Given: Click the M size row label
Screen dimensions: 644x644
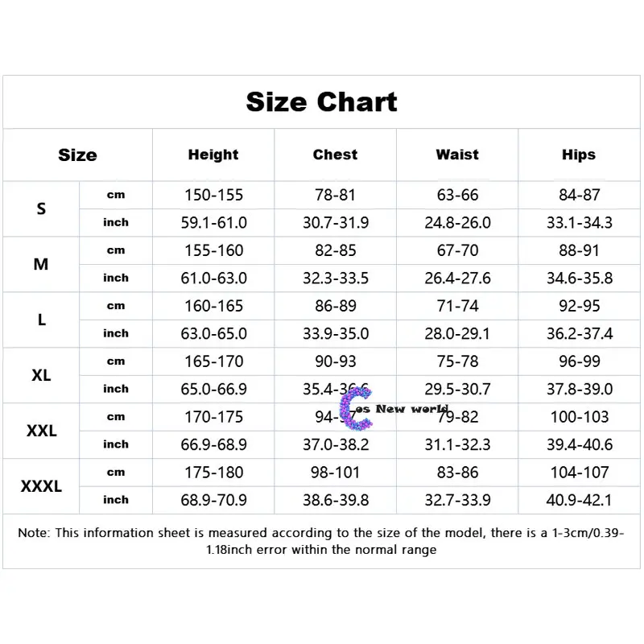Looking at the screenshot, I should [42, 264].
